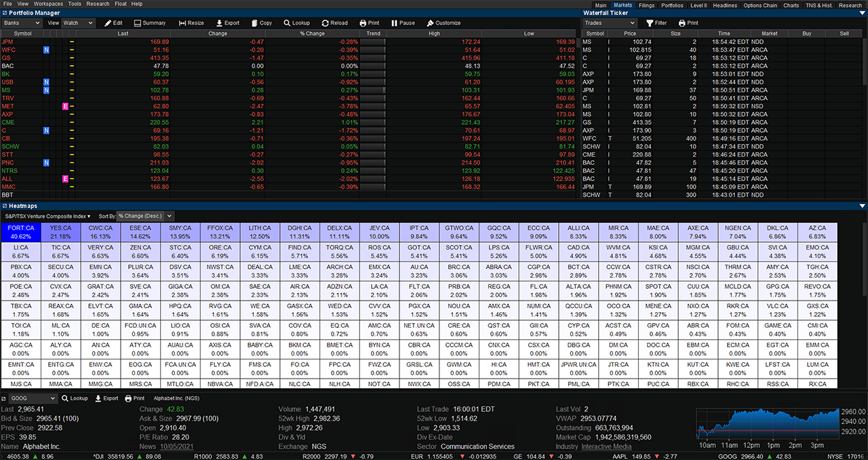
Task: Open the Workspaces menu
Action: tap(48, 4)
